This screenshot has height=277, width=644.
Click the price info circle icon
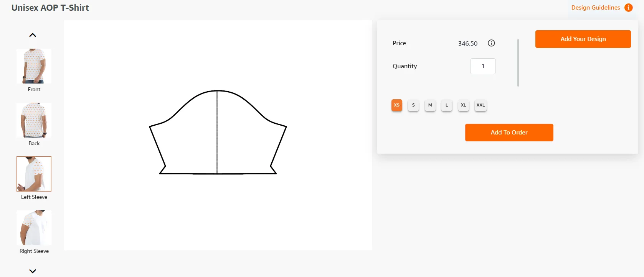coord(491,43)
